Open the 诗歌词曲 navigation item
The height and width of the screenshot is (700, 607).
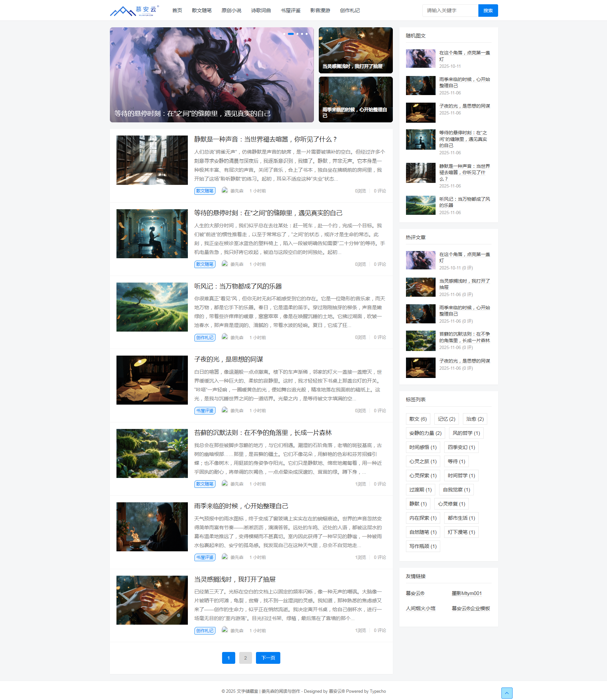click(x=261, y=11)
